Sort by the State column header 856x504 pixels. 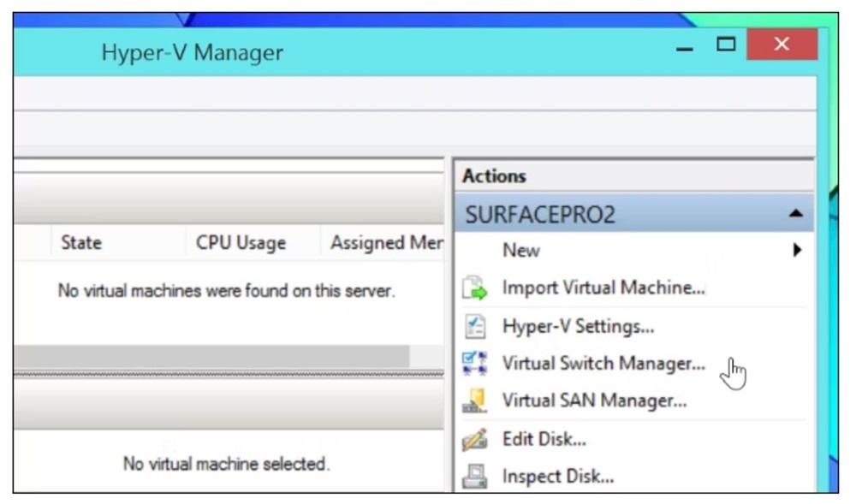pyautogui.click(x=81, y=243)
